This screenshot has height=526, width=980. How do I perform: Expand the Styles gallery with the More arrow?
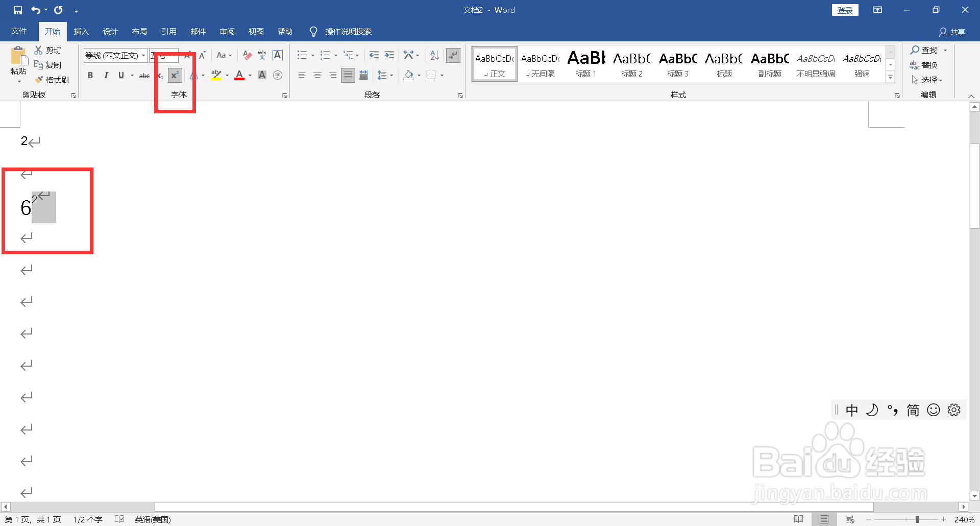[x=891, y=77]
